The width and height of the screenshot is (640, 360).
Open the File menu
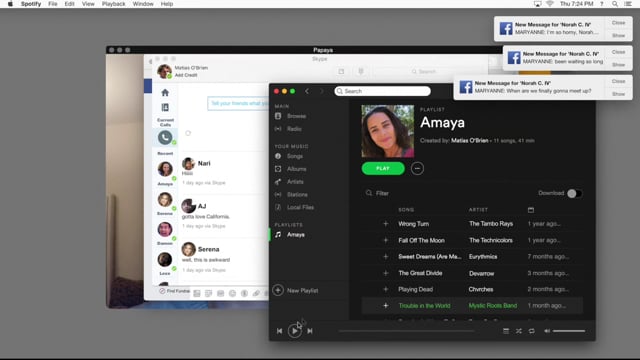coord(53,4)
